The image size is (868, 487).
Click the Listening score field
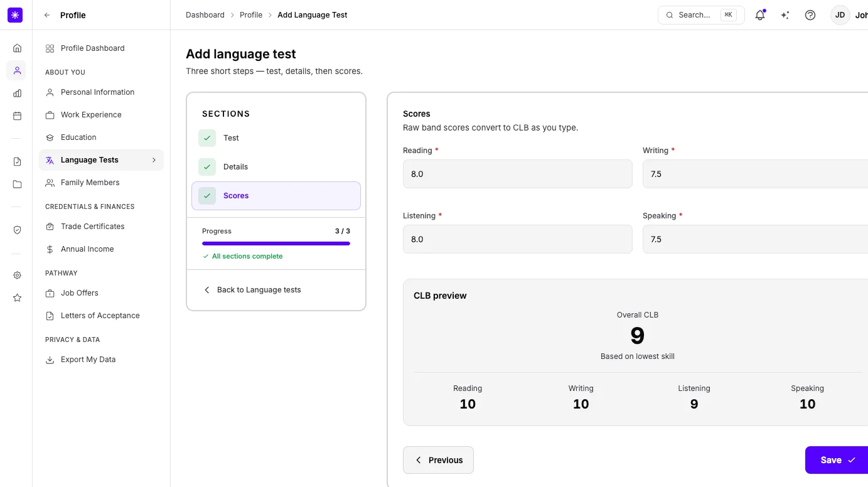(518, 239)
